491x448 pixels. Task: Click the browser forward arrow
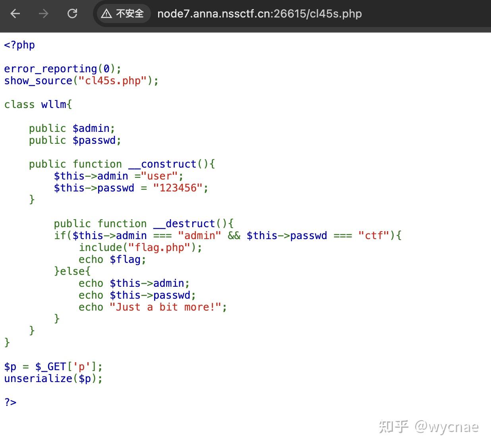point(43,14)
